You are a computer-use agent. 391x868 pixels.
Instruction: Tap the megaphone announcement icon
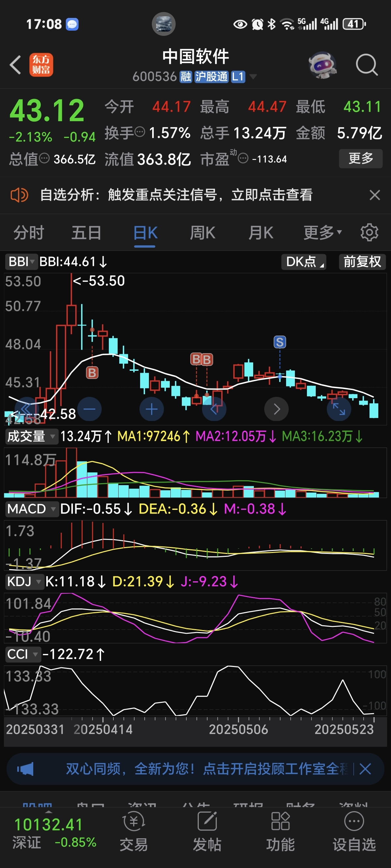25,769
